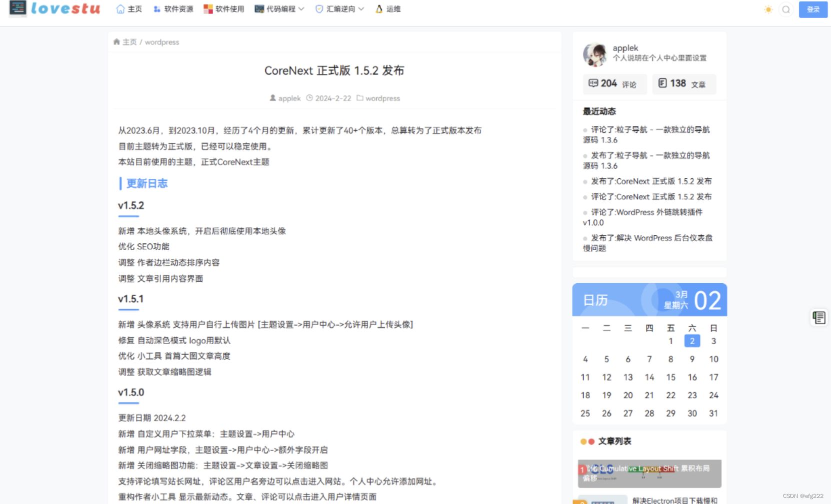Click the 汇编逆向 shield icon
This screenshot has width=831, height=504.
click(x=318, y=8)
